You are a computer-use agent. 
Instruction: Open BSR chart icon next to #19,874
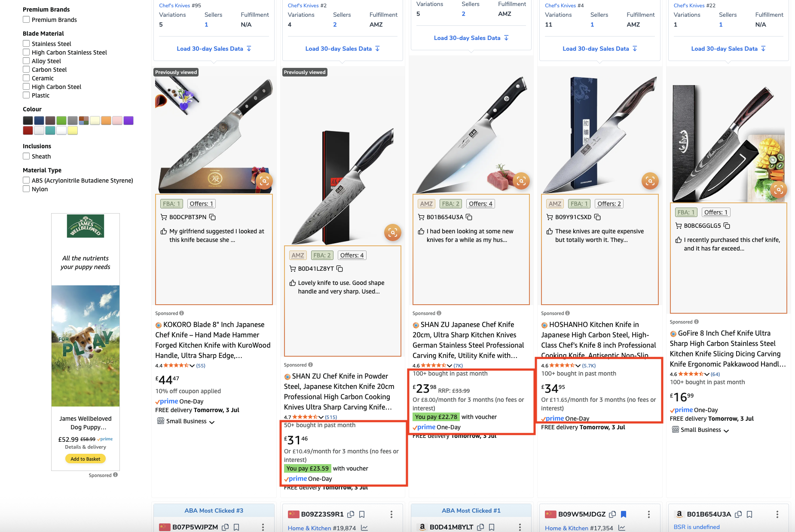(364, 528)
